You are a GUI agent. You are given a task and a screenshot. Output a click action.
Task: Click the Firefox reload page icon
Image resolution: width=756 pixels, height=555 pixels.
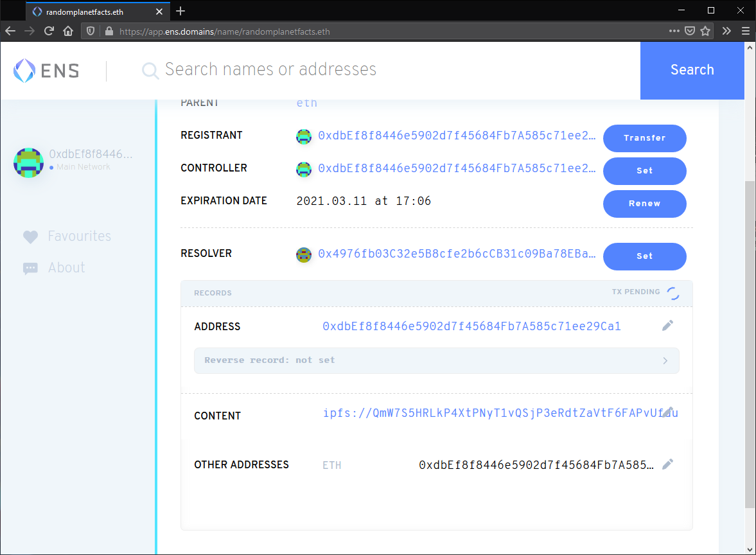49,31
